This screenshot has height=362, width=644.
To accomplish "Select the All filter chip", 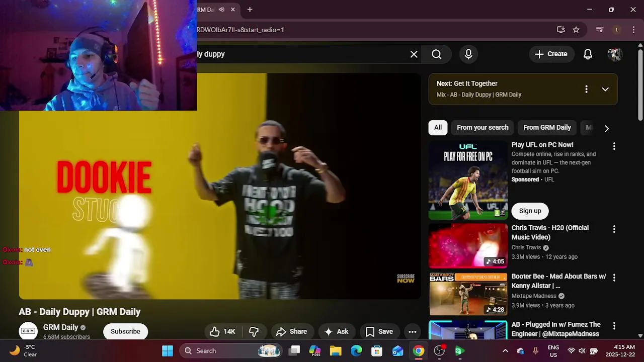I will (x=438, y=128).
